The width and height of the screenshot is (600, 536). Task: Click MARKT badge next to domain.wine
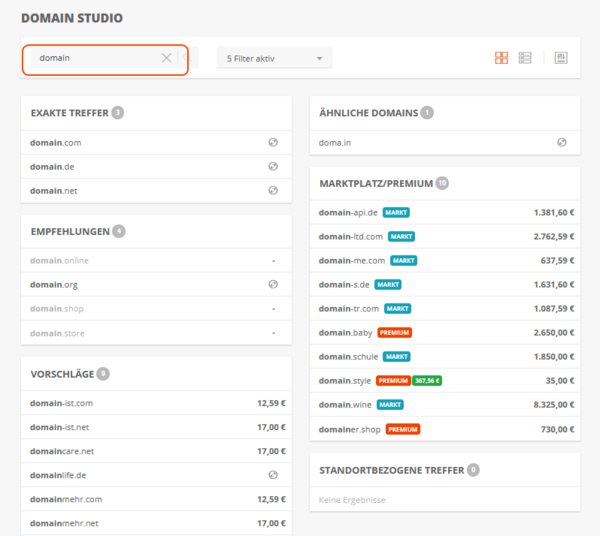click(x=390, y=405)
